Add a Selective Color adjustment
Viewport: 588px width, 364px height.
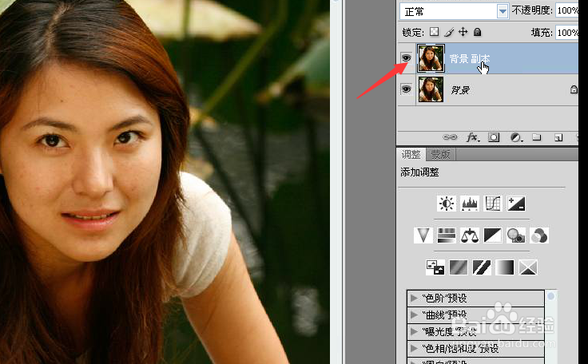pos(528,267)
